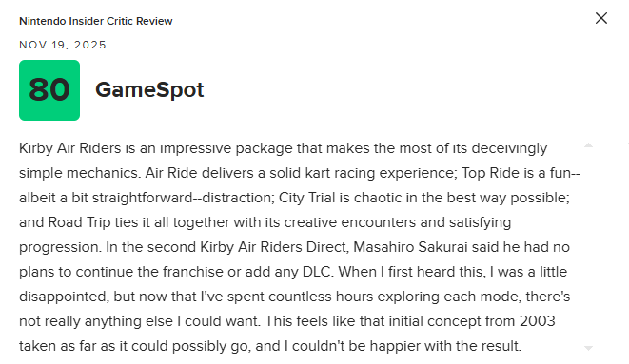Click the word disappointed in review text
Image resolution: width=629 pixels, height=364 pixels.
(63, 297)
